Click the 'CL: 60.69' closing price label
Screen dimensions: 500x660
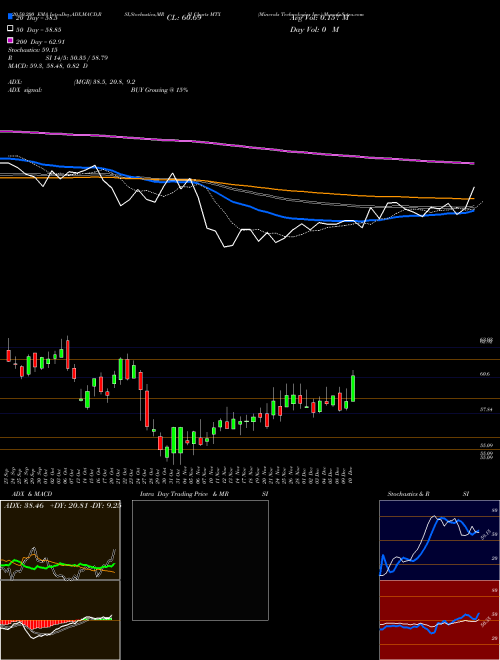pos(184,18)
